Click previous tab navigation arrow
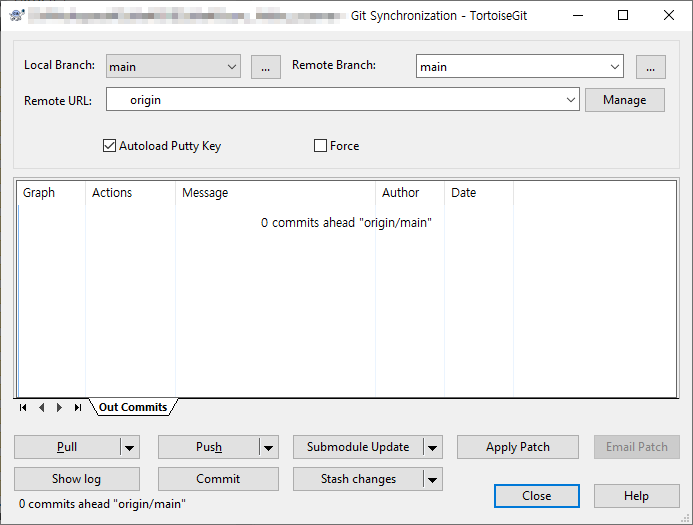This screenshot has width=693, height=525. coord(42,407)
